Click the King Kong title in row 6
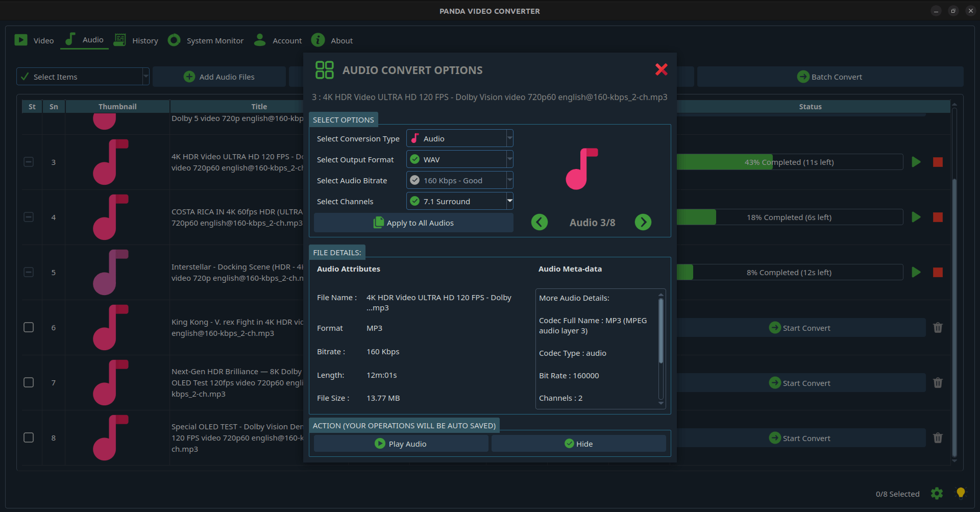 tap(237, 327)
